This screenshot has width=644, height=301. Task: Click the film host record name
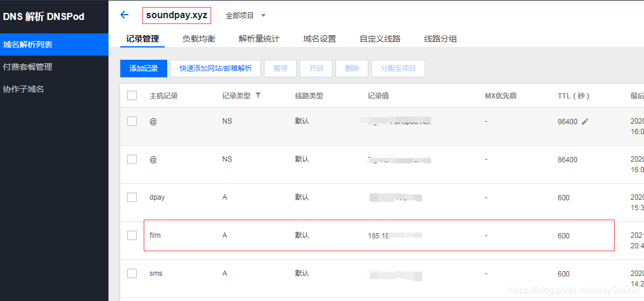(x=155, y=235)
